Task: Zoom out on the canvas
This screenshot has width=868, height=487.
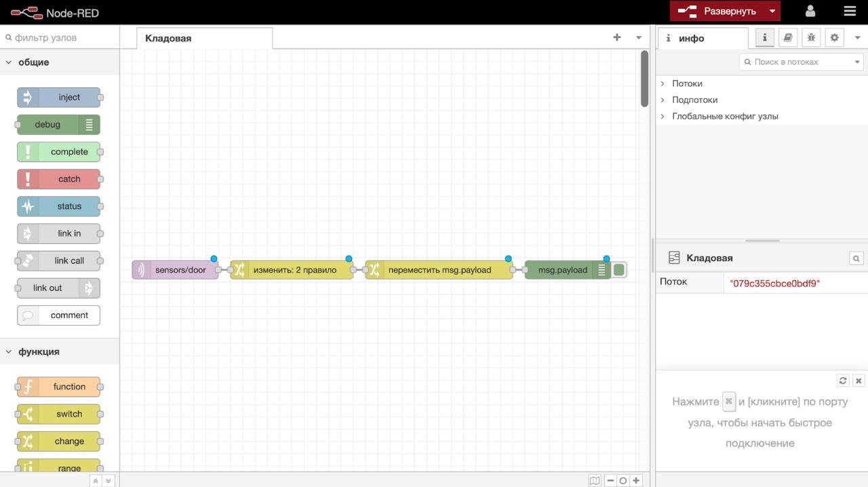Action: pos(610,480)
